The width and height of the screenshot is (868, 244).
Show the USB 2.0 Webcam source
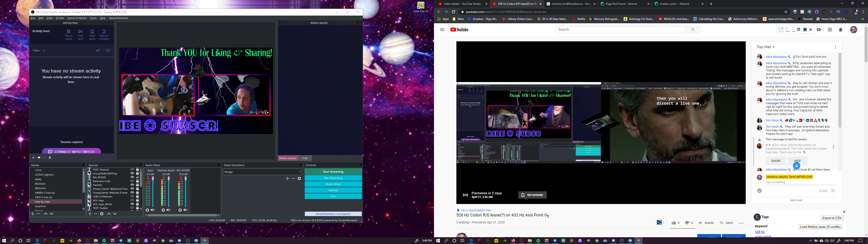tap(132, 197)
